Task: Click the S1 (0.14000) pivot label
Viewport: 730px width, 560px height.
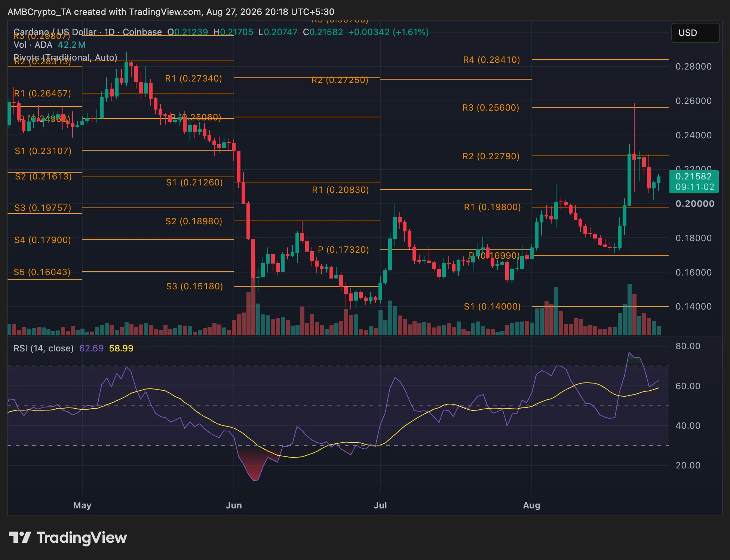Action: (492, 307)
